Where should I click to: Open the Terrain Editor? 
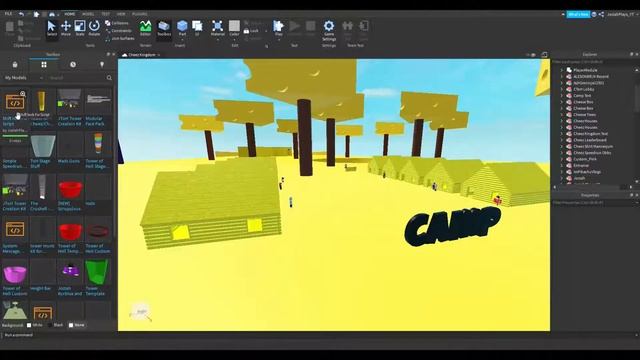(x=145, y=29)
